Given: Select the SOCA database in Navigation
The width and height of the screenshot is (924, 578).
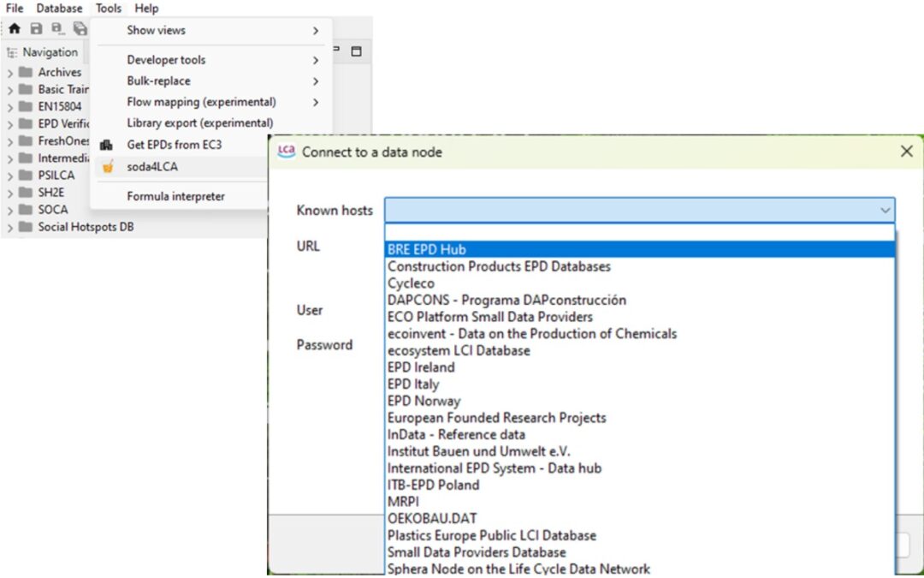Looking at the screenshot, I should coord(52,210).
